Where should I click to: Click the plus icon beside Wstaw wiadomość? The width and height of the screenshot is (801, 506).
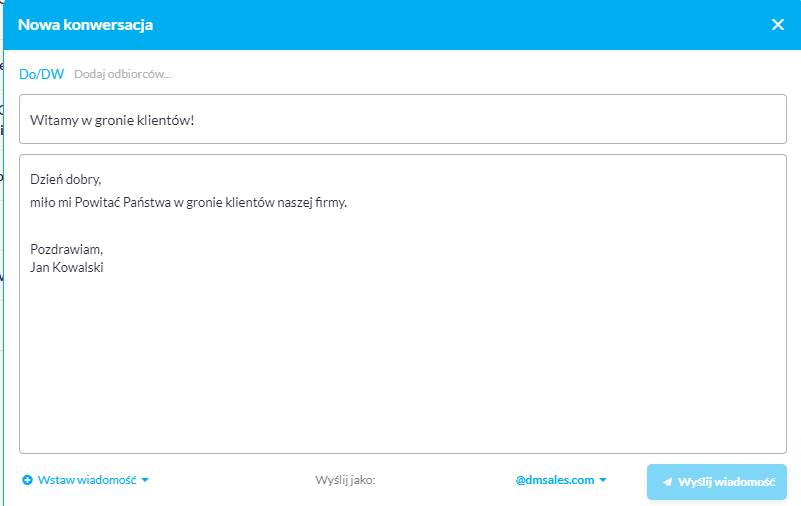coord(28,480)
